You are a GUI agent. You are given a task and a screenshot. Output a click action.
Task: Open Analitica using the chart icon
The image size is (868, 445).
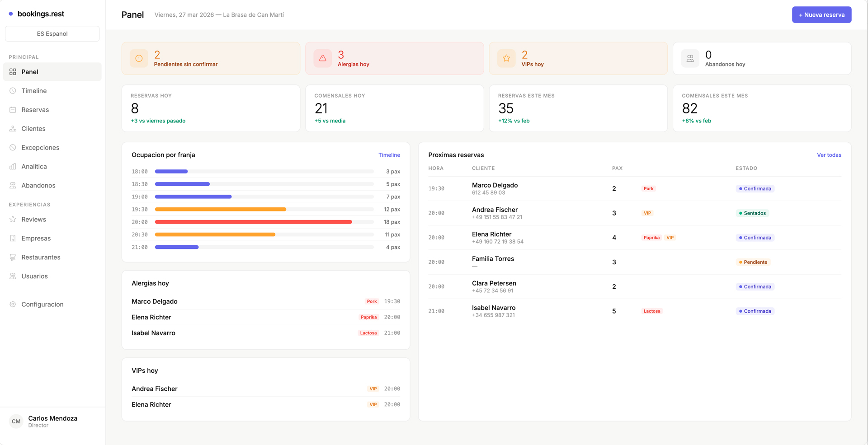(13, 166)
